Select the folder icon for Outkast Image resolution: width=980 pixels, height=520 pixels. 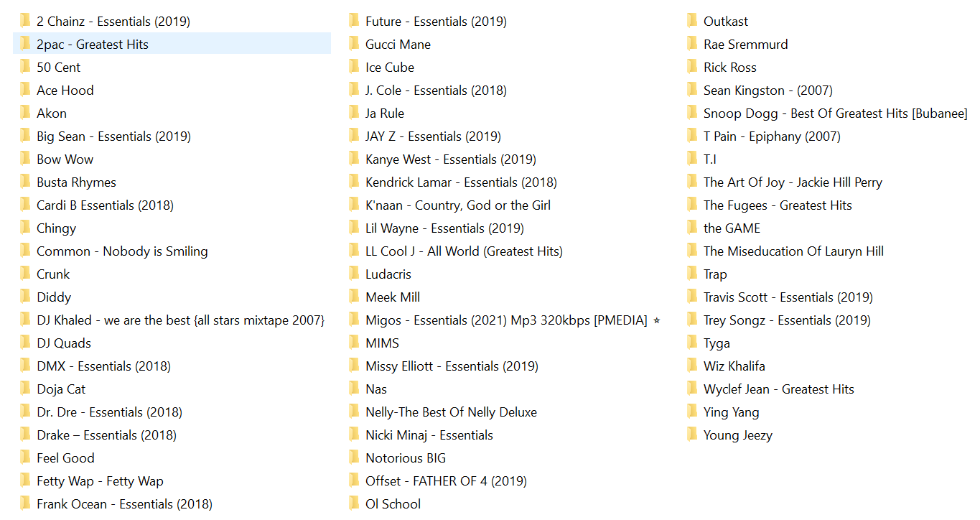(692, 21)
